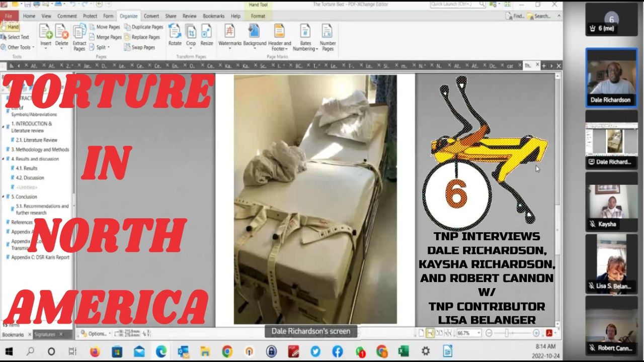Viewport: 644px width, 362px height.
Task: Open the Split pages dropdown
Action: [101, 47]
